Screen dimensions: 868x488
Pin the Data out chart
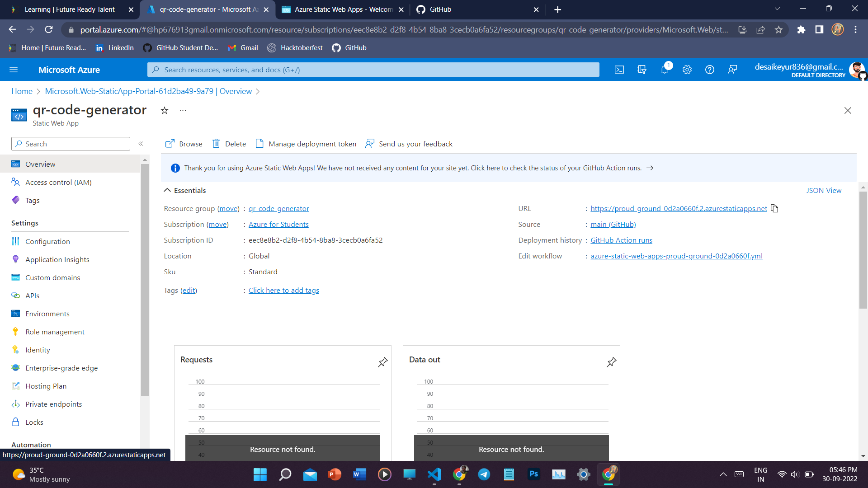(611, 362)
